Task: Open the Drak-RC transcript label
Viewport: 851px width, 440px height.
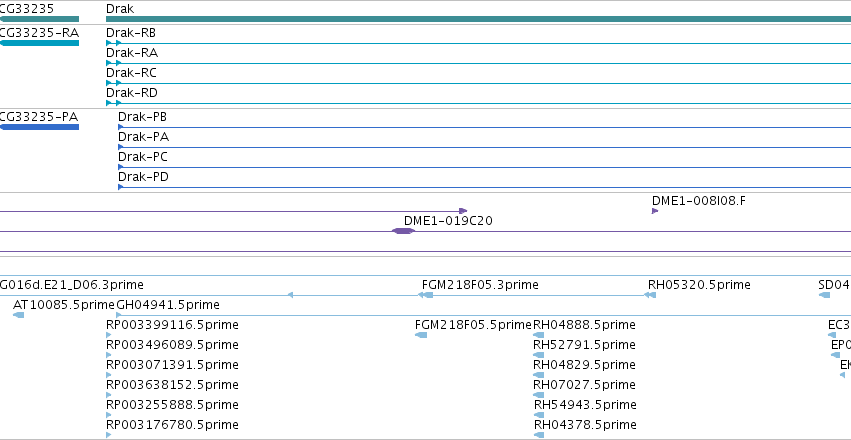Action: tap(131, 73)
